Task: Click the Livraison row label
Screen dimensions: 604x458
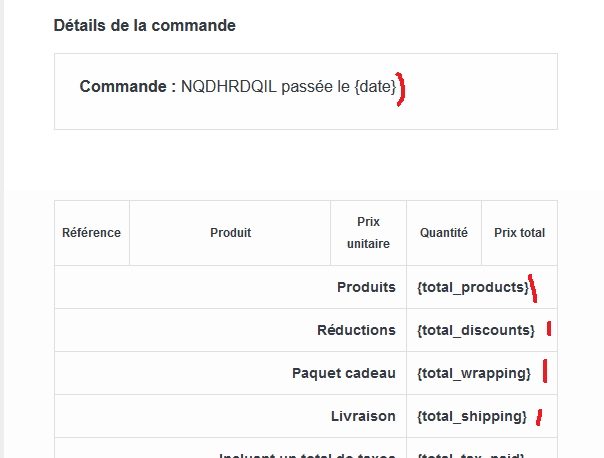Action: tap(364, 416)
